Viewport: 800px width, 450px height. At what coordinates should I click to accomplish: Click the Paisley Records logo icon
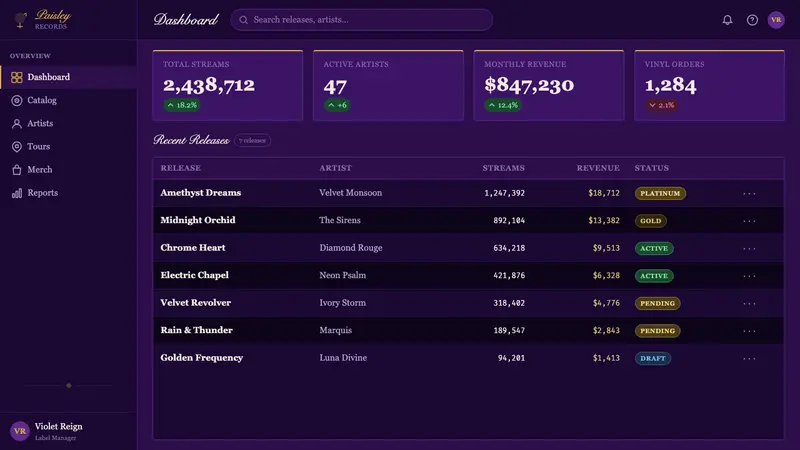(x=20, y=20)
